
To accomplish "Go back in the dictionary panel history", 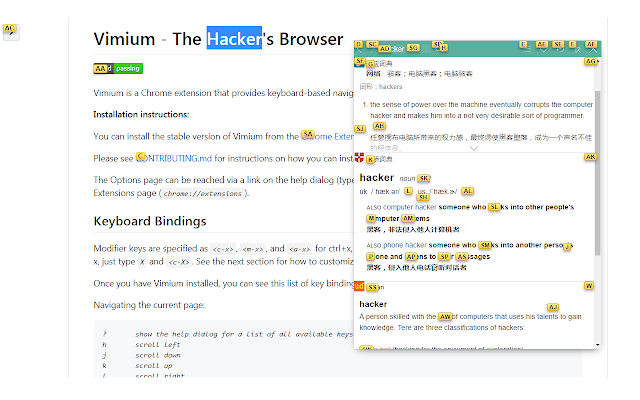I will tap(360, 49).
